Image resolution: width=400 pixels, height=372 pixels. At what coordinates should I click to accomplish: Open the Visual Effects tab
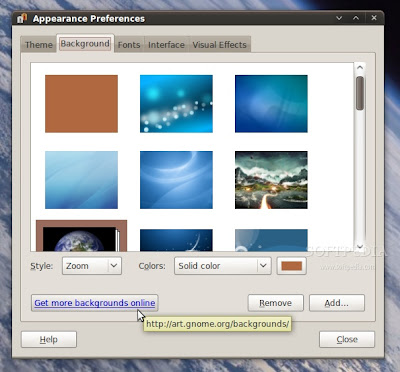(219, 45)
